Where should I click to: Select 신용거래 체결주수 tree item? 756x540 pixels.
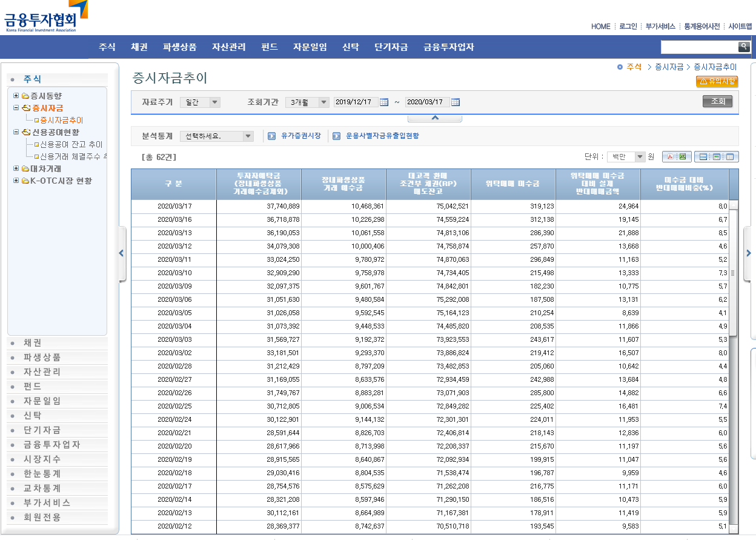coord(73,156)
